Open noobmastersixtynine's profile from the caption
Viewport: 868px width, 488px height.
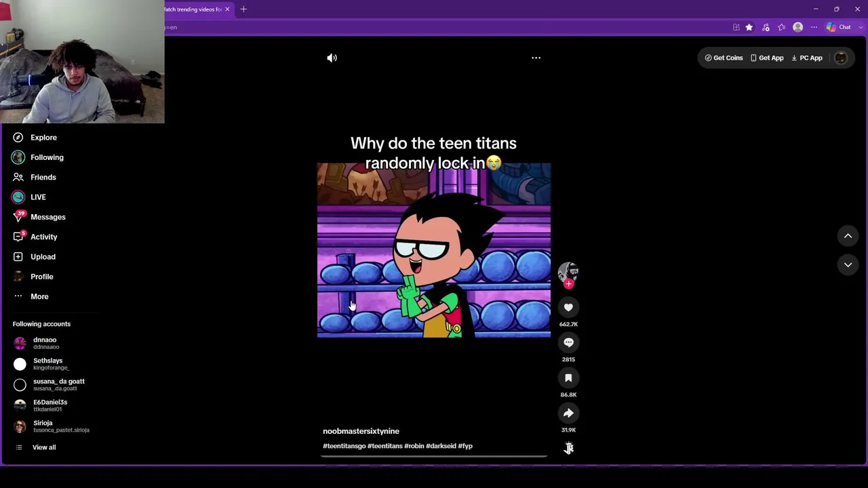click(361, 431)
